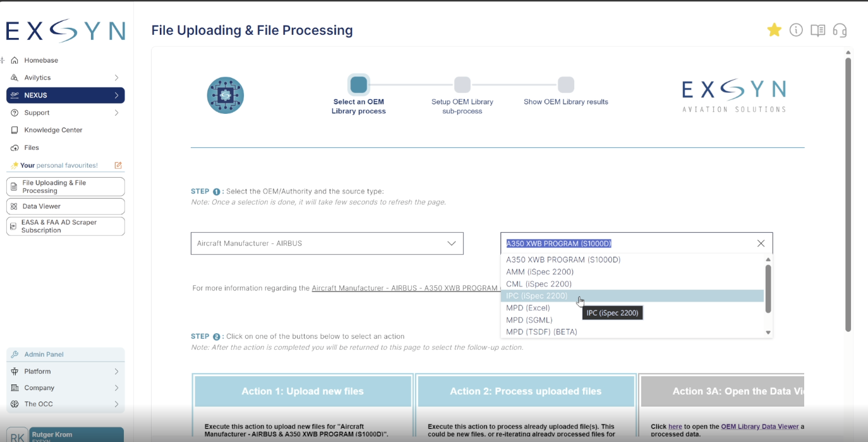Click the Show OEM Library results step
868x442 pixels.
click(x=566, y=84)
